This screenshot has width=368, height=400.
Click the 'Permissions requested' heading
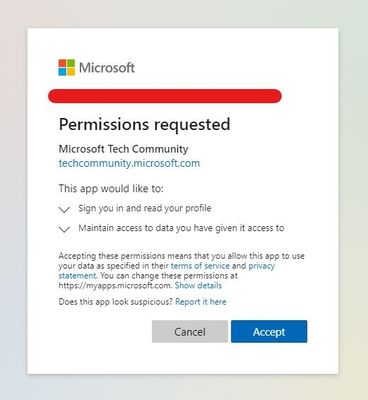tap(144, 125)
